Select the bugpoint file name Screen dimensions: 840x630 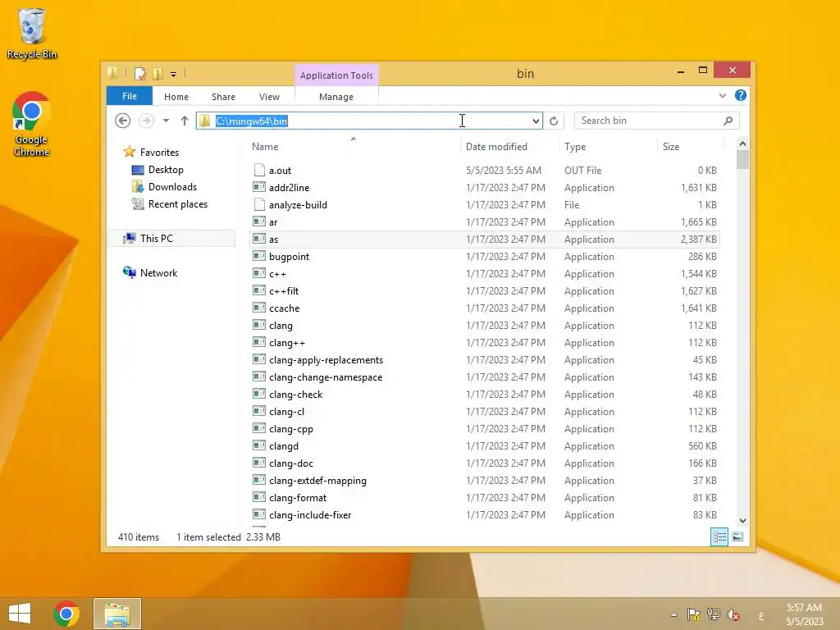click(290, 257)
